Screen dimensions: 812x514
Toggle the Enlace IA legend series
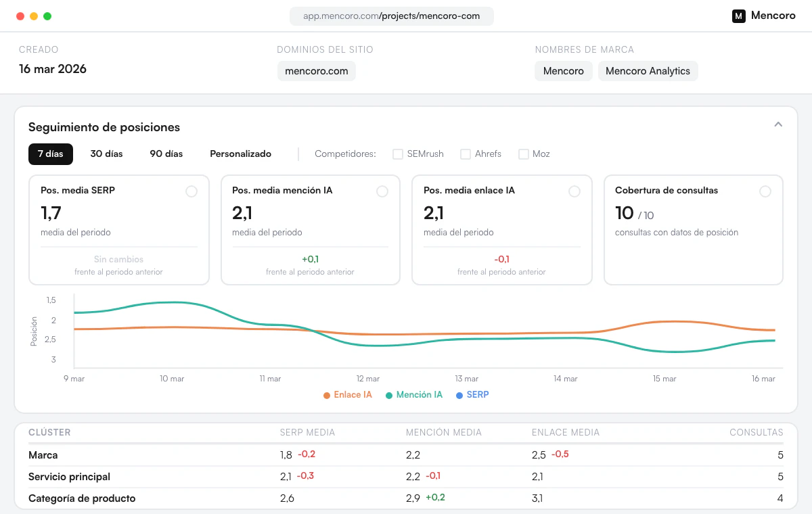click(348, 395)
